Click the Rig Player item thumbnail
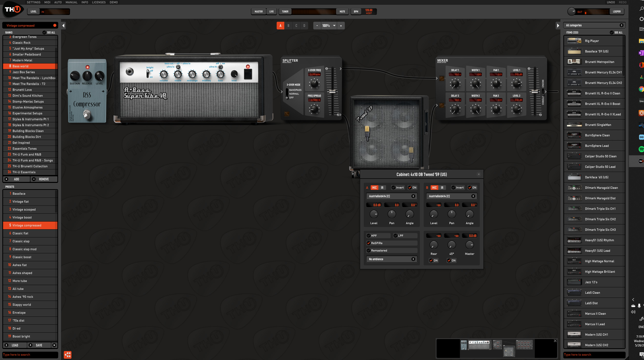 [x=574, y=41]
